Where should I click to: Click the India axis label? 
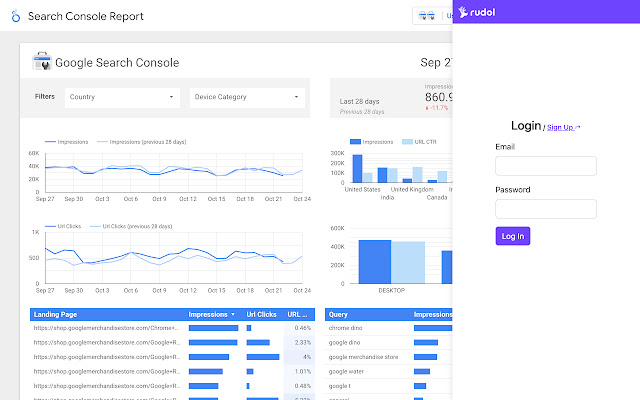pos(387,198)
